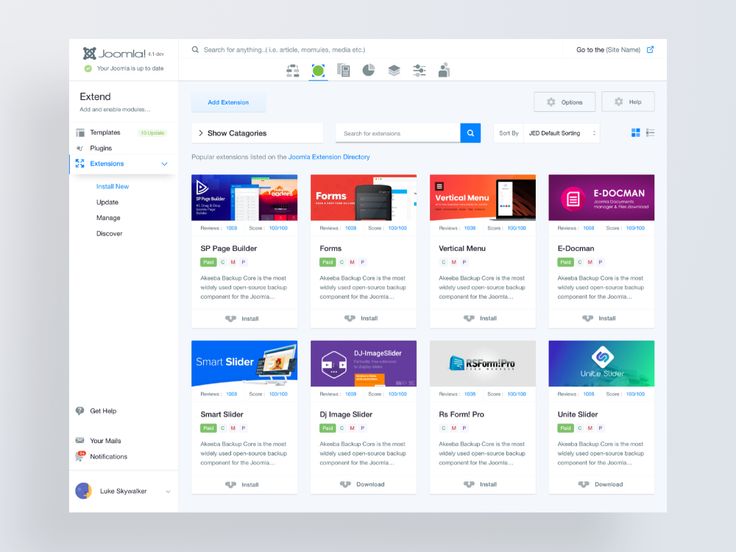Open the Smart Slider thumbnail image
736x552 pixels.
(245, 363)
